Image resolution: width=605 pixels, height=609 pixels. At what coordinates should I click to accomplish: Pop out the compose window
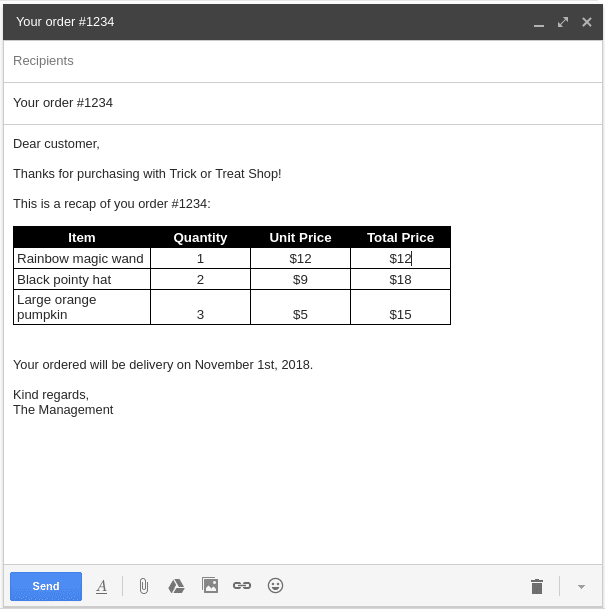563,21
